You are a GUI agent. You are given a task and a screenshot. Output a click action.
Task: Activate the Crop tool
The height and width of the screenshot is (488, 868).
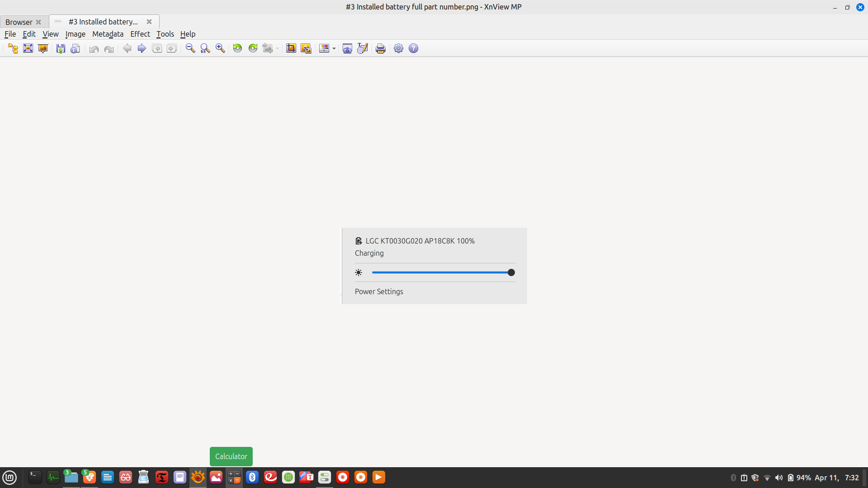[291, 48]
